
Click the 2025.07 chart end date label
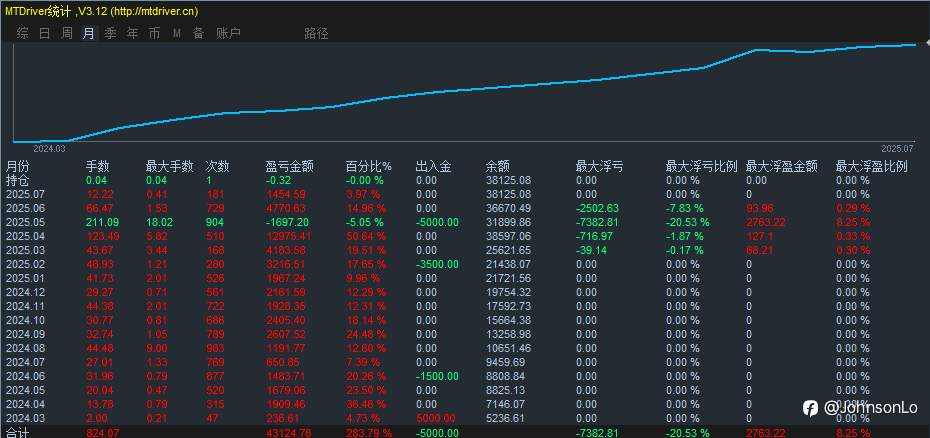pos(898,148)
